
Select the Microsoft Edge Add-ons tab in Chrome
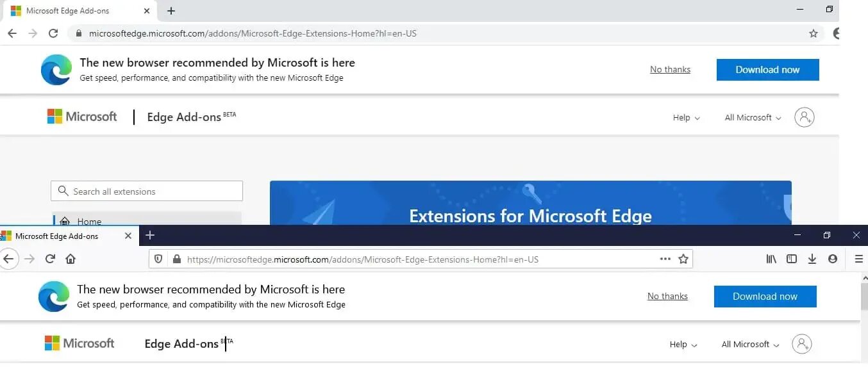pos(78,11)
